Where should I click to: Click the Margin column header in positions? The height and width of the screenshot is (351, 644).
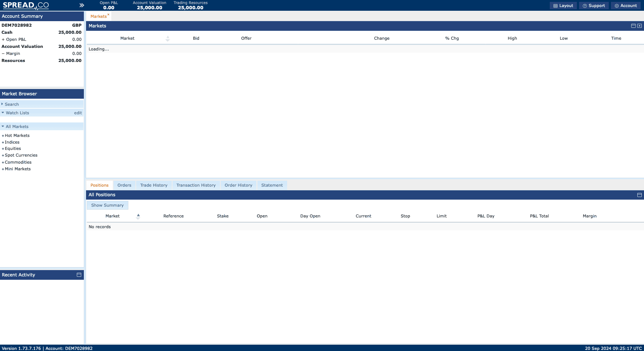click(589, 216)
